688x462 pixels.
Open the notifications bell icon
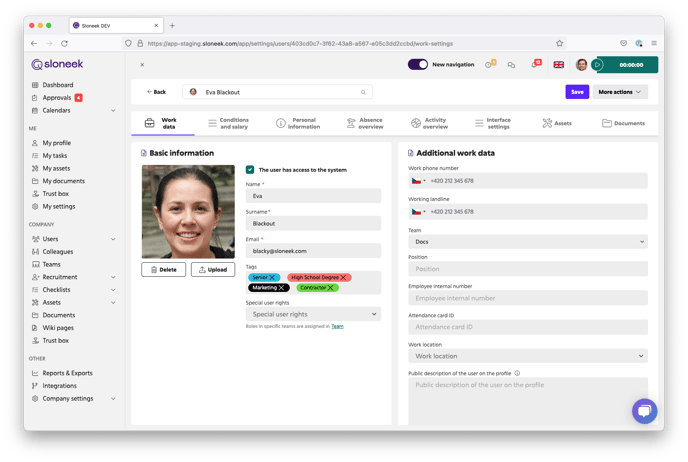[x=535, y=64]
